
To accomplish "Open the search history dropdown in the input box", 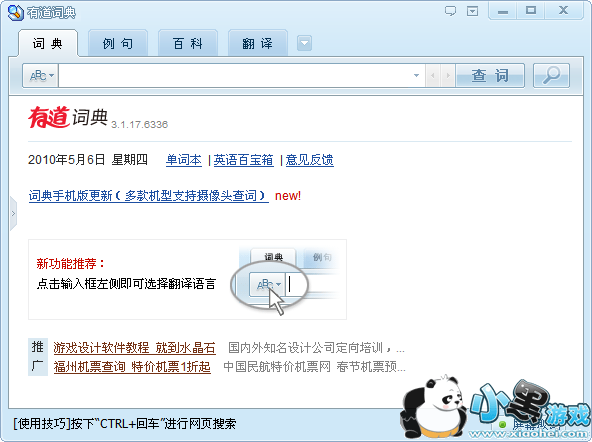I will [416, 75].
